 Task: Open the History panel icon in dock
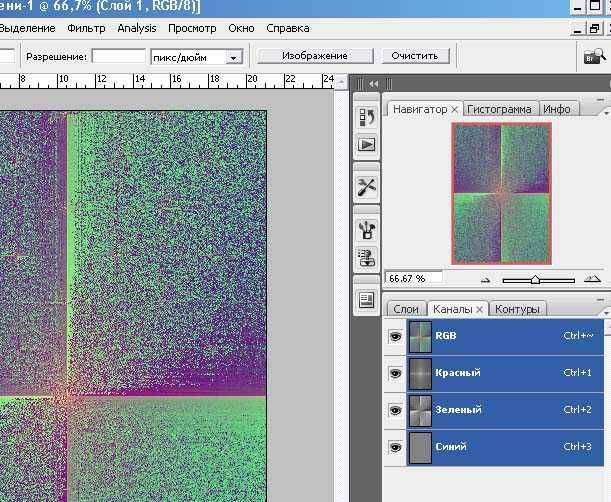point(366,118)
